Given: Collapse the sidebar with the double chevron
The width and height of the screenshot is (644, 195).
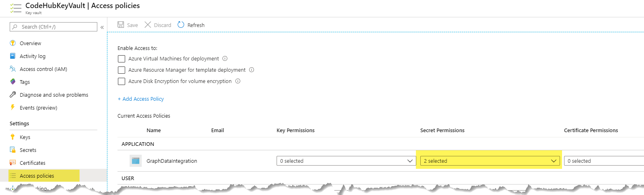Looking at the screenshot, I should (102, 27).
